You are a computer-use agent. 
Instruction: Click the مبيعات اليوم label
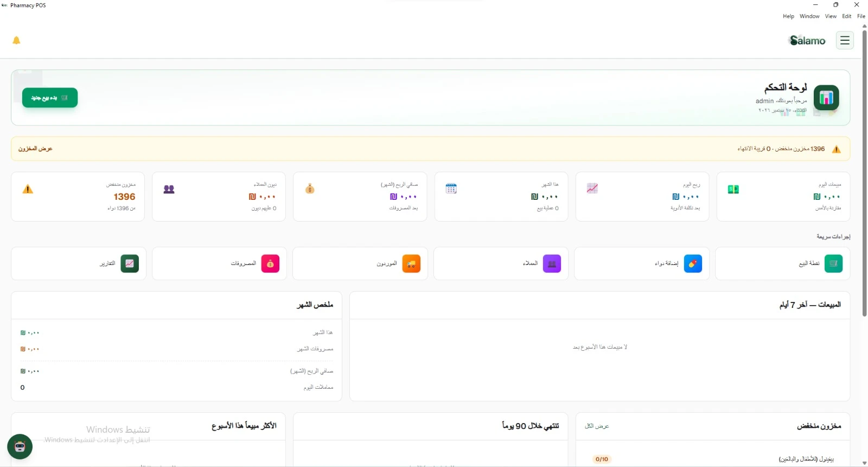(830, 185)
